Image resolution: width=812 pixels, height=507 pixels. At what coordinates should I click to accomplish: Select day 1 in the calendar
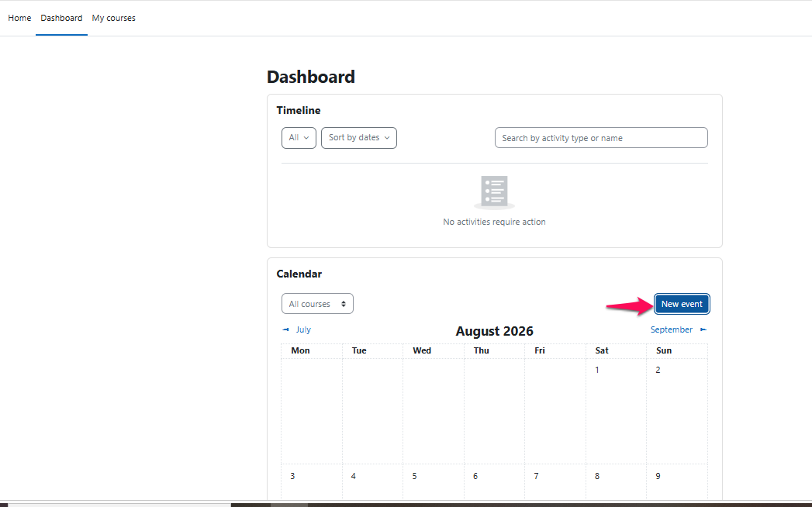[597, 370]
